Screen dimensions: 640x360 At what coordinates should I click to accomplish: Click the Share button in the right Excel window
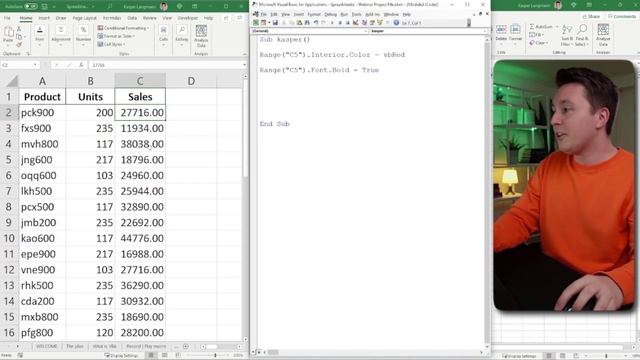tap(591, 16)
